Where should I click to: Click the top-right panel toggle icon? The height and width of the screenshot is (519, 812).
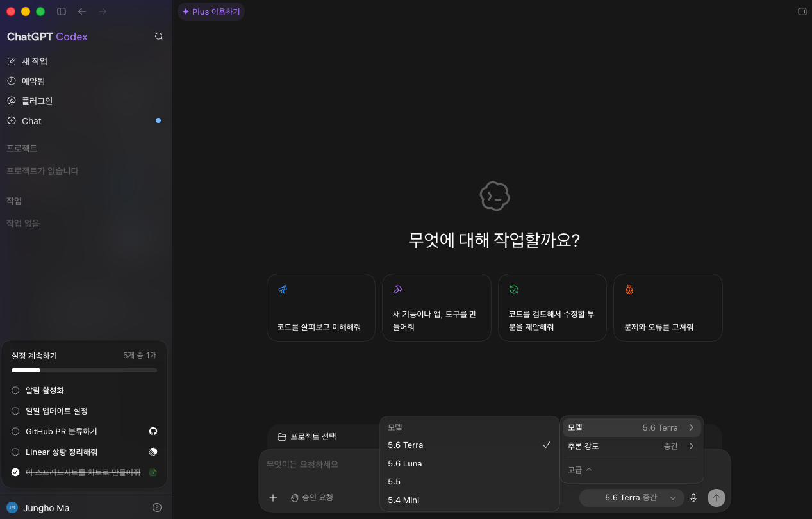[802, 12]
